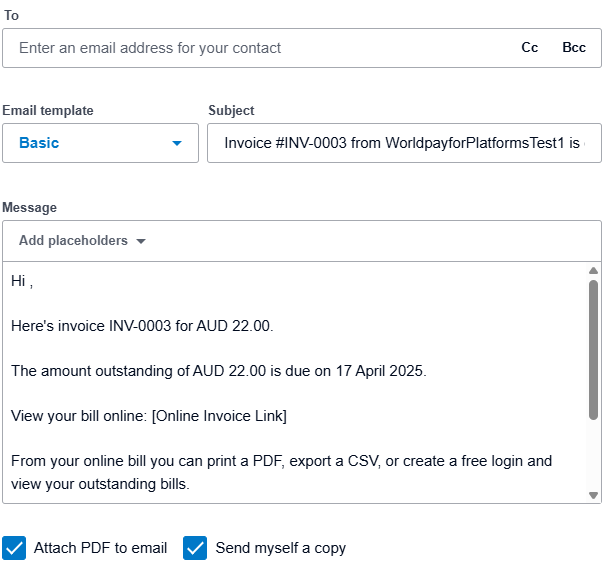
Task: Click the message scrollbar up arrow
Action: (593, 271)
